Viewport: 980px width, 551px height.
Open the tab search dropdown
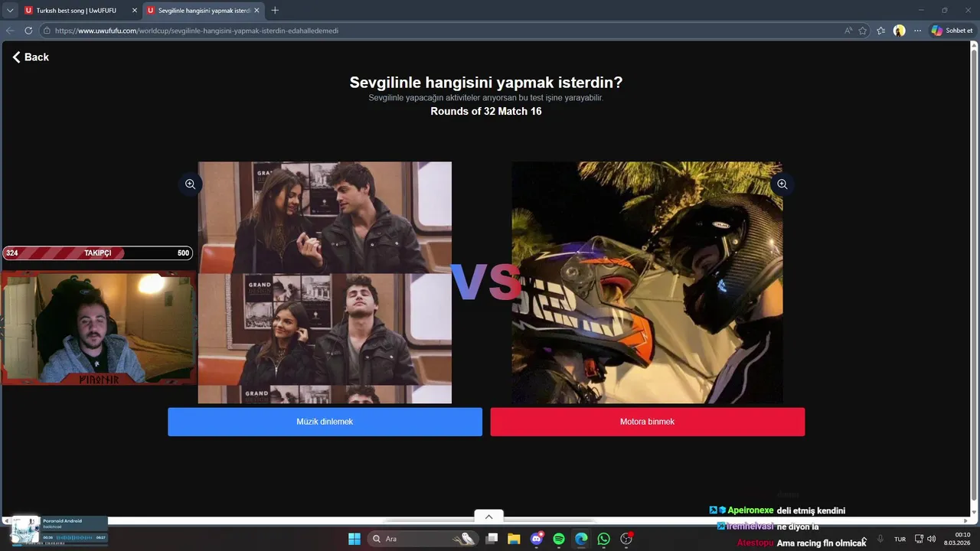click(x=10, y=11)
